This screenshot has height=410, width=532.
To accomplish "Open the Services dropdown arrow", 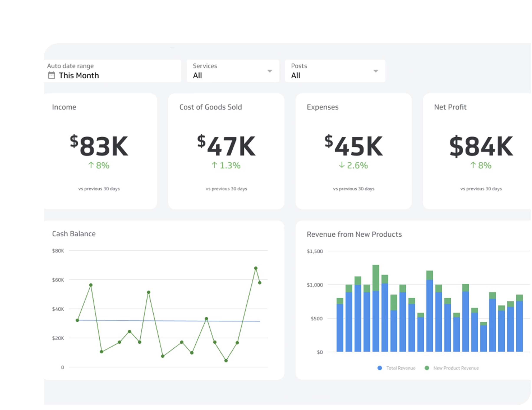I will 269,71.
